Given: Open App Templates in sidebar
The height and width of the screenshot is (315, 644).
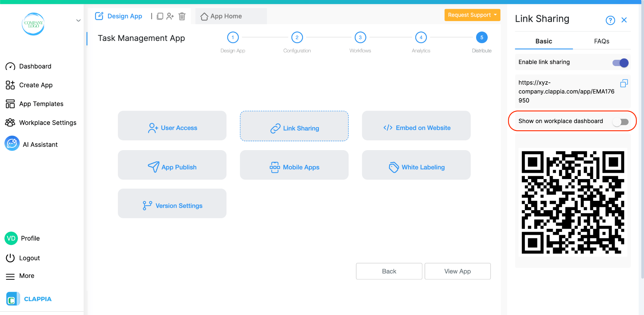Looking at the screenshot, I should pyautogui.click(x=34, y=104).
